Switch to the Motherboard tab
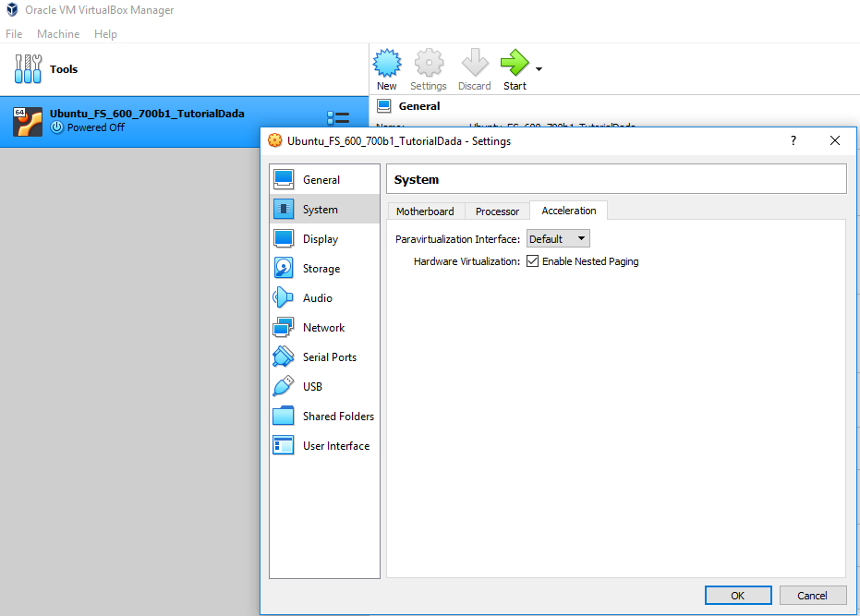The height and width of the screenshot is (616, 860). coord(425,211)
